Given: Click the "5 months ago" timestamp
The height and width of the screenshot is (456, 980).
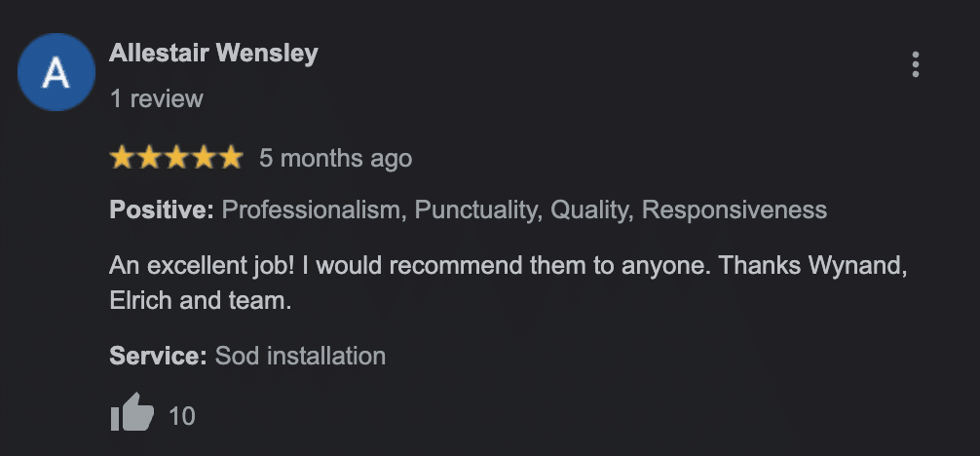Looking at the screenshot, I should tap(335, 158).
